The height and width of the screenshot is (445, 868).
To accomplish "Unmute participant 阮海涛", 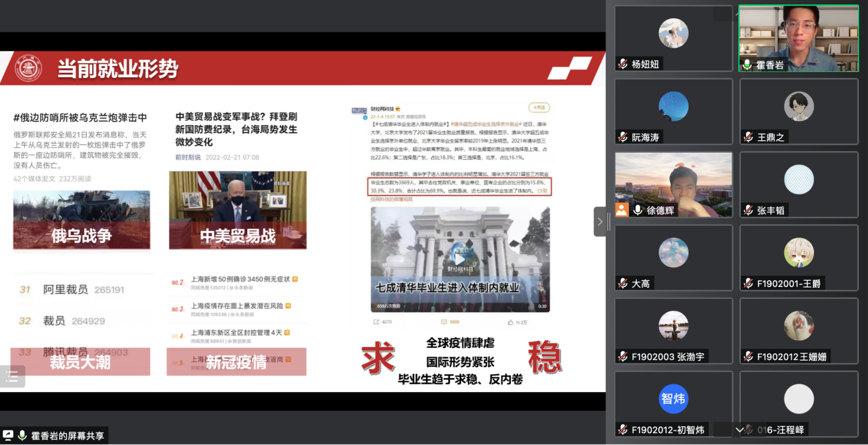I will [x=622, y=137].
